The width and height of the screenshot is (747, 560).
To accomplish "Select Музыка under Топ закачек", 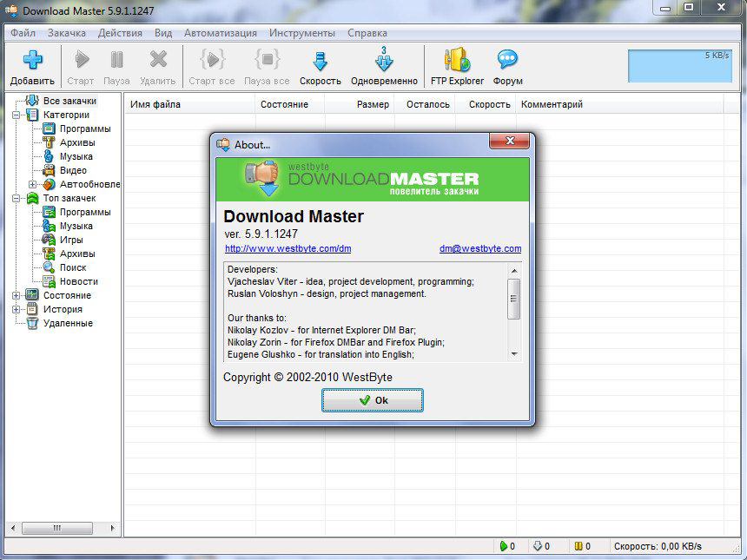I will (x=76, y=226).
